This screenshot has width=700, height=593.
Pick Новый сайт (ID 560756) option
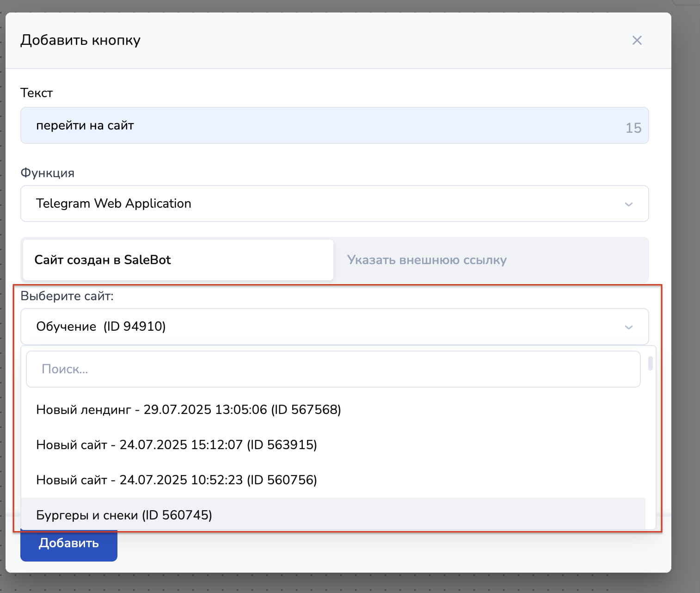(x=177, y=480)
